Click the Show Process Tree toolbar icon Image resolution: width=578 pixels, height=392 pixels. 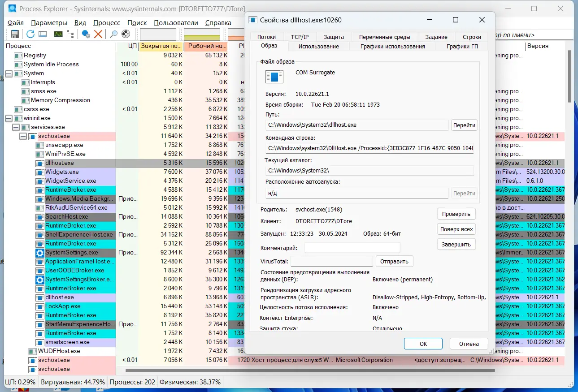[x=70, y=34]
